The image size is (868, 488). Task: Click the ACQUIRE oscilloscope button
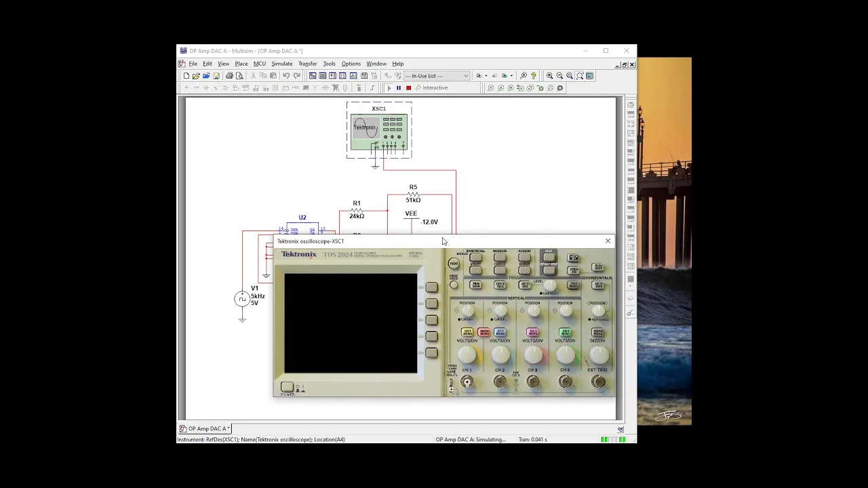pos(525,258)
